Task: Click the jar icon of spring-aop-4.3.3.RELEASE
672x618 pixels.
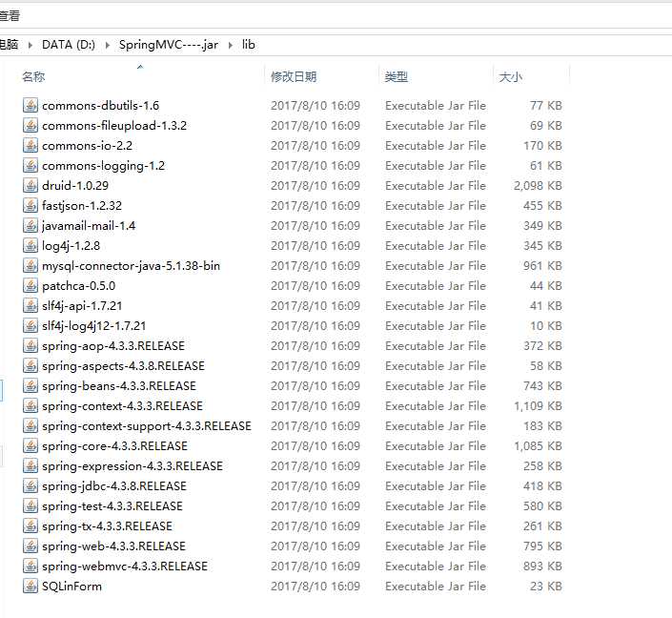Action: [x=30, y=345]
